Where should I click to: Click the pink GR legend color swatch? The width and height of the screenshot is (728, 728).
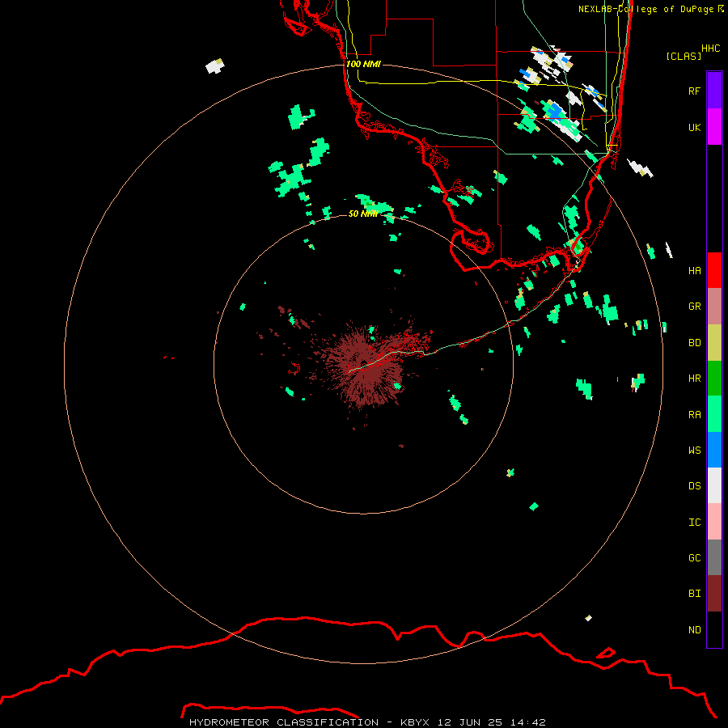[x=714, y=307]
